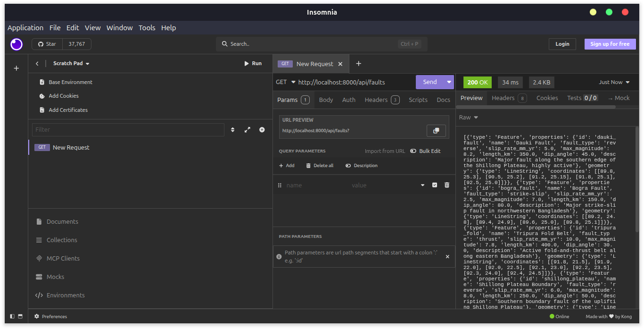Click the Insomnia logo icon
The image size is (644, 329).
(x=17, y=44)
